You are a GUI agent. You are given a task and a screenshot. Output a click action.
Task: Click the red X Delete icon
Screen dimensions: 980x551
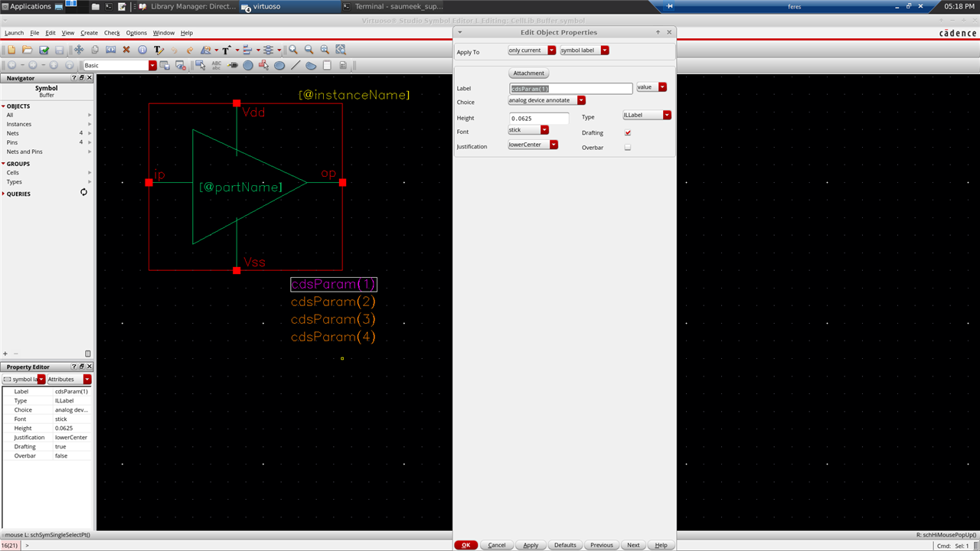(126, 50)
